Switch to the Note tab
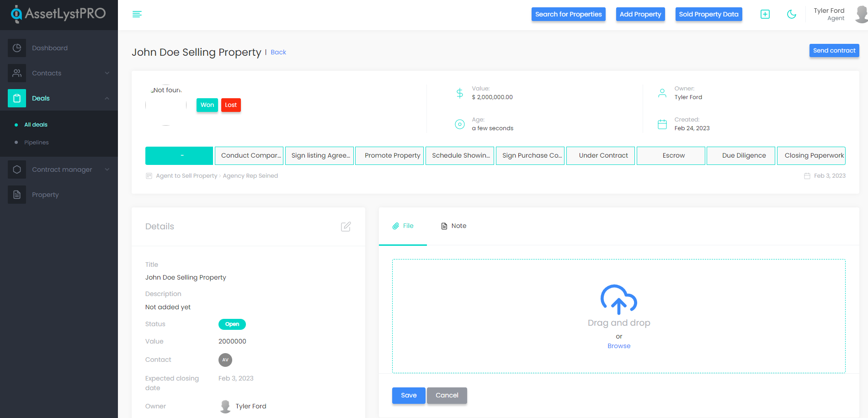This screenshot has width=868, height=418. pyautogui.click(x=453, y=226)
